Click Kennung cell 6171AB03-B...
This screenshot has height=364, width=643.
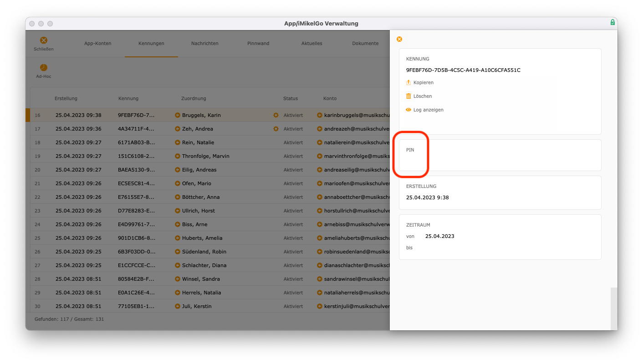coord(137,142)
